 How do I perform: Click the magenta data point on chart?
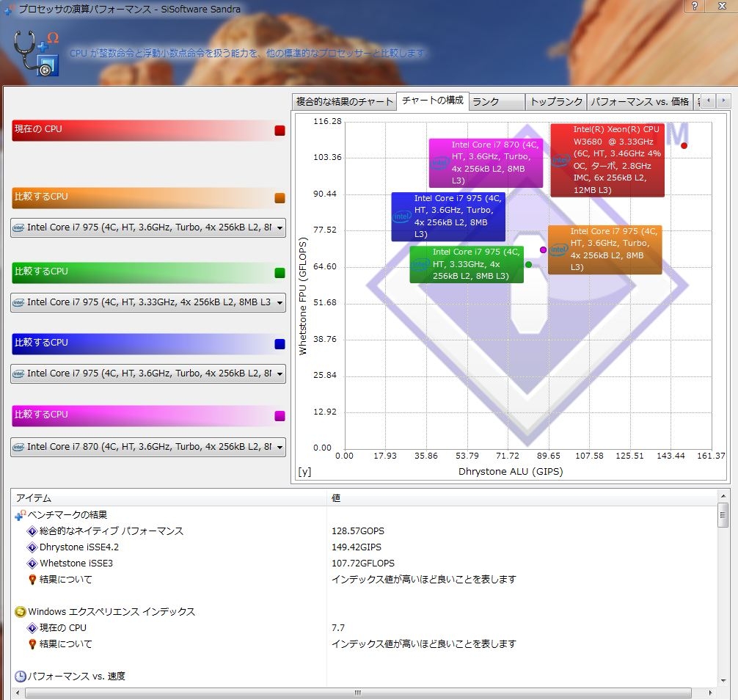click(543, 250)
